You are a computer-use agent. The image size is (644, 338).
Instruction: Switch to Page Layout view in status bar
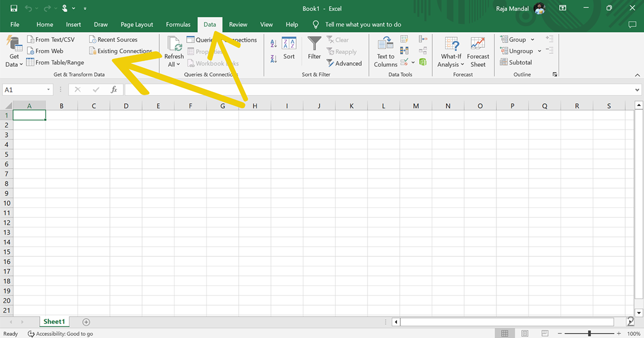(x=525, y=334)
